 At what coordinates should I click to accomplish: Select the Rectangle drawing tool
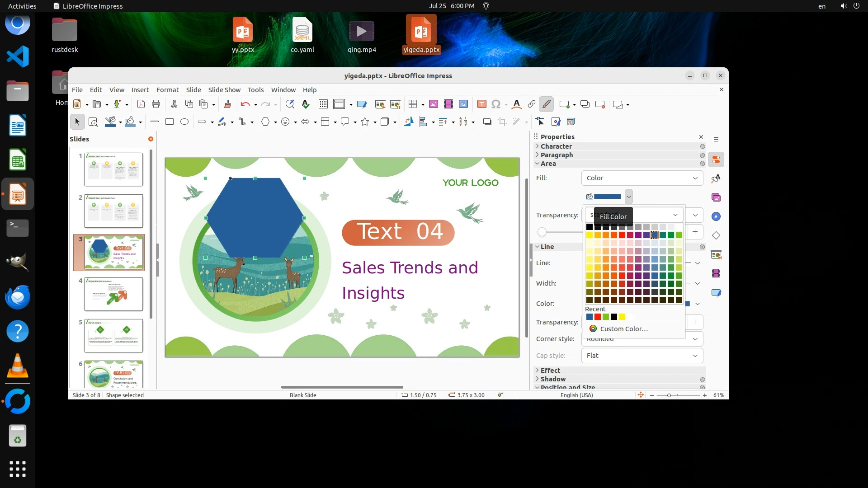pos(170,122)
